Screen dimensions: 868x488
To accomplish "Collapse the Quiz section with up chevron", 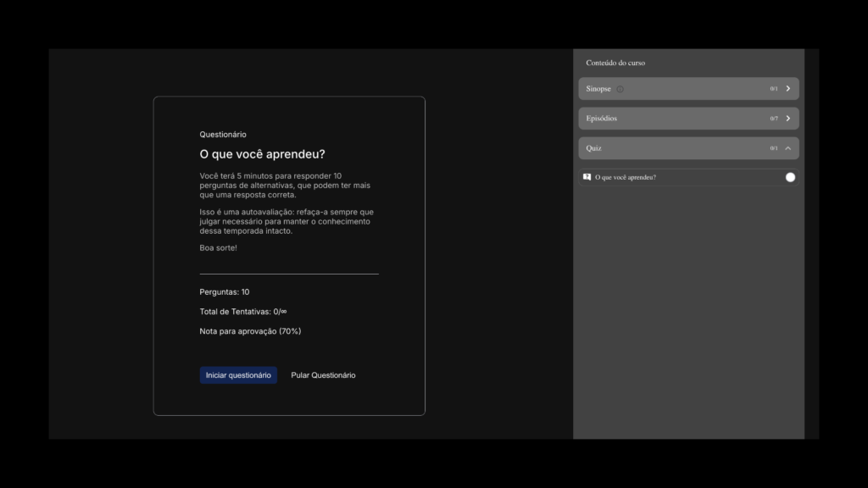I will click(x=788, y=148).
